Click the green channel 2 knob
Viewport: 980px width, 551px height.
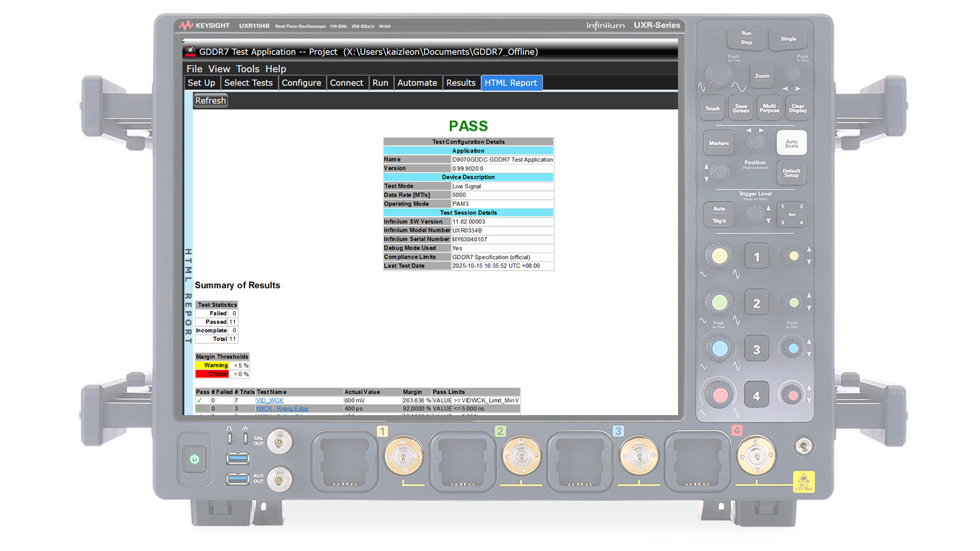(x=720, y=302)
